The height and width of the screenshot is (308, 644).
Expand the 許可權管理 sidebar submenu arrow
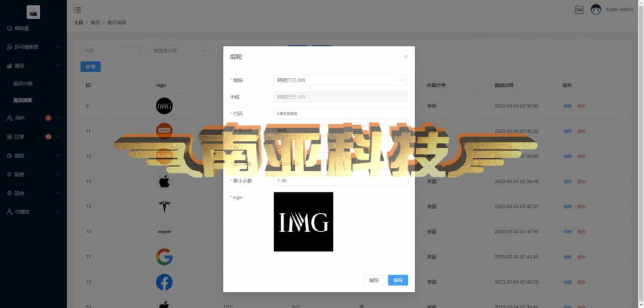tap(58, 47)
